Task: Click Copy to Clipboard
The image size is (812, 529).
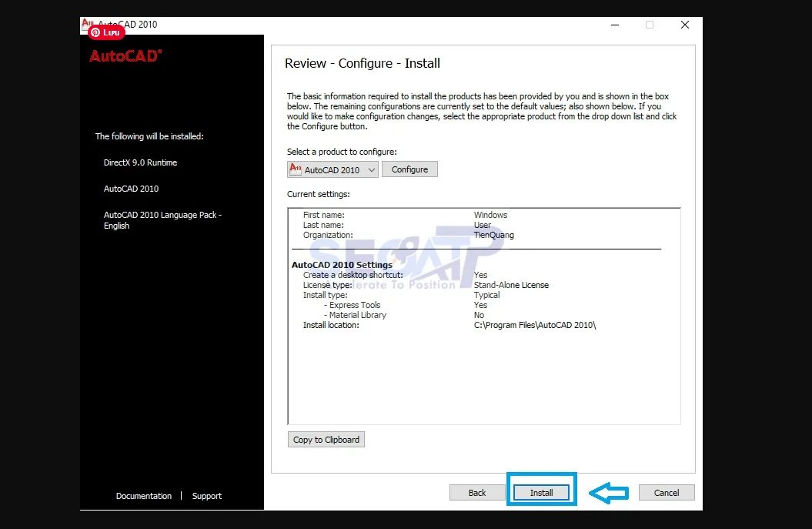Action: [x=326, y=439]
